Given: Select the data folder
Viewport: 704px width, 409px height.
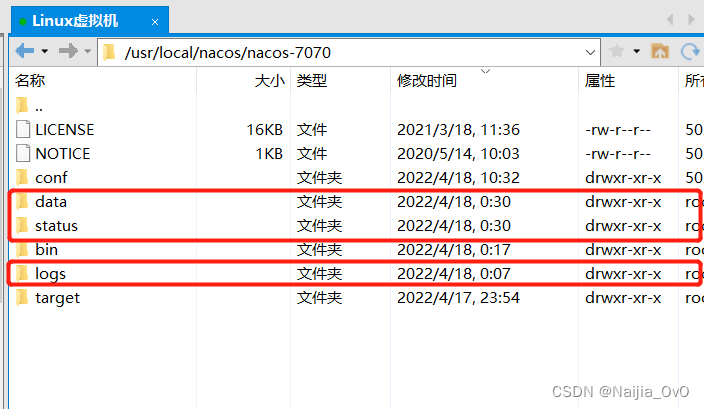Looking at the screenshot, I should point(51,202).
